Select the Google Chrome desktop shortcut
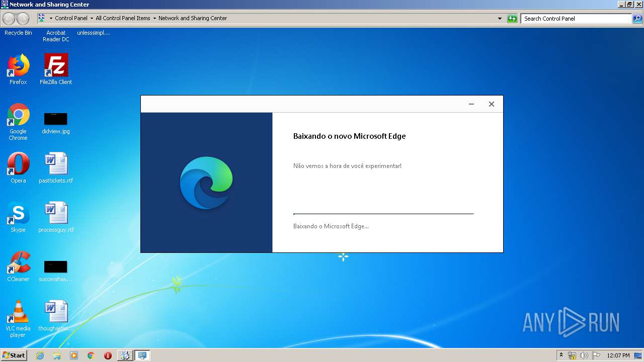The height and width of the screenshot is (362, 644). point(18,122)
